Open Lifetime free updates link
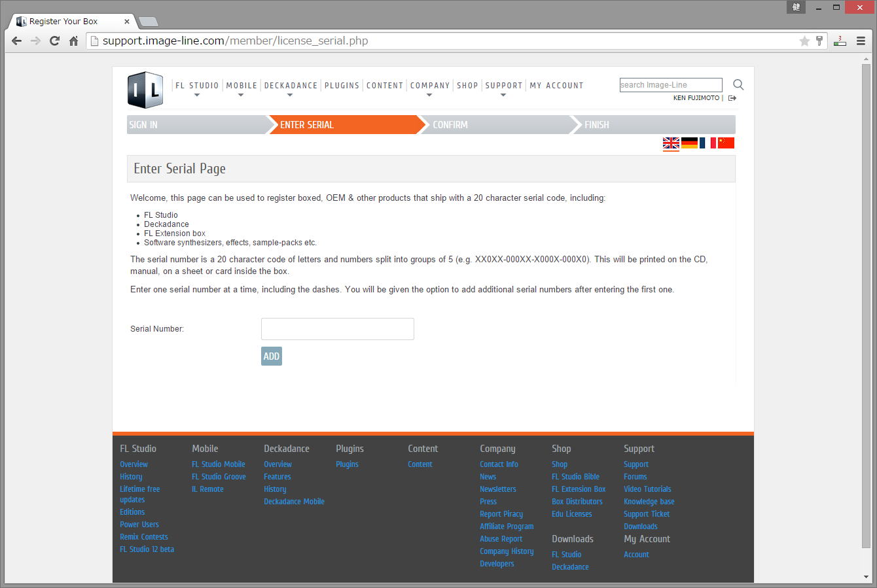Image resolution: width=877 pixels, height=588 pixels. (140, 494)
